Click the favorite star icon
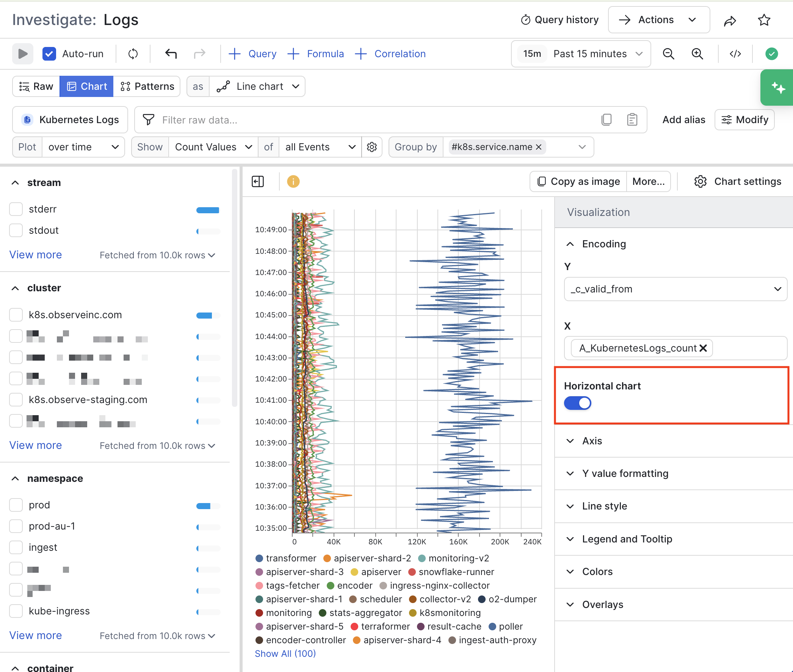Image resolution: width=793 pixels, height=672 pixels. coord(764,20)
